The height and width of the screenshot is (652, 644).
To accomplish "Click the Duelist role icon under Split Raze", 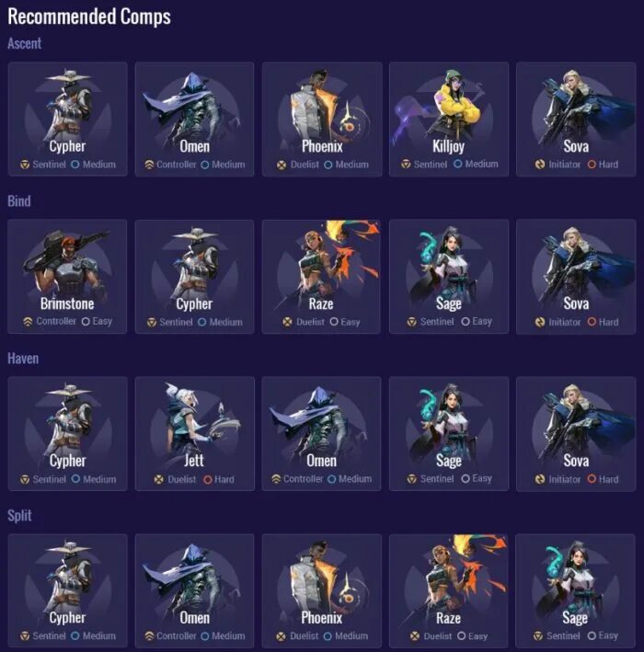I will [415, 636].
